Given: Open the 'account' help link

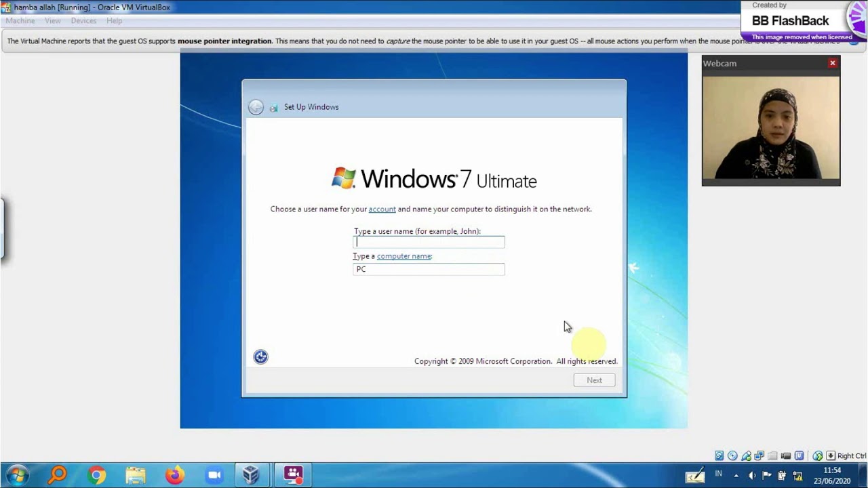Looking at the screenshot, I should (382, 209).
